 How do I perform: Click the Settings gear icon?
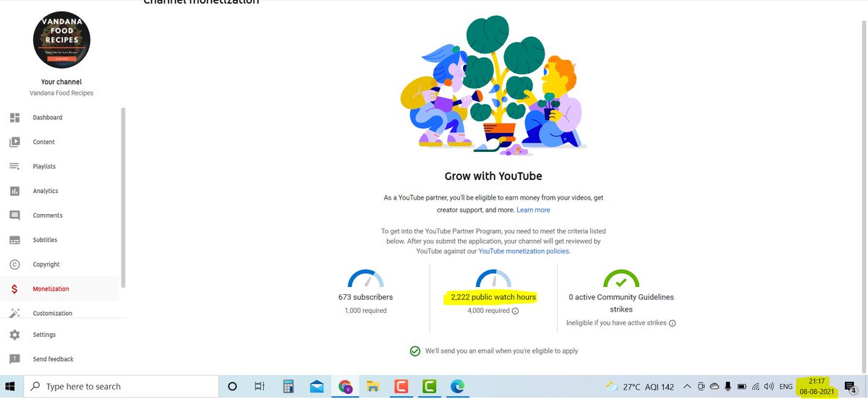pyautogui.click(x=14, y=335)
